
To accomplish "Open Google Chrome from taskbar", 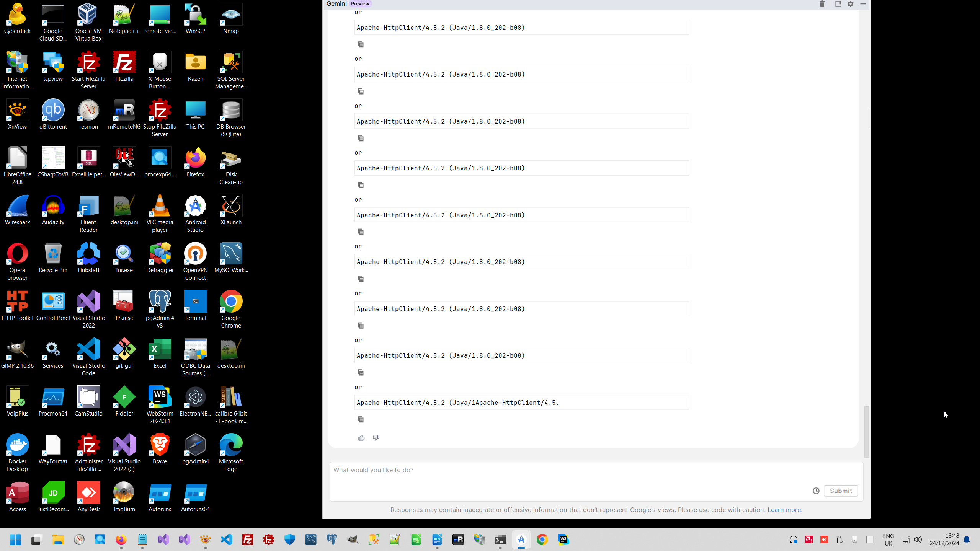I will (542, 540).
